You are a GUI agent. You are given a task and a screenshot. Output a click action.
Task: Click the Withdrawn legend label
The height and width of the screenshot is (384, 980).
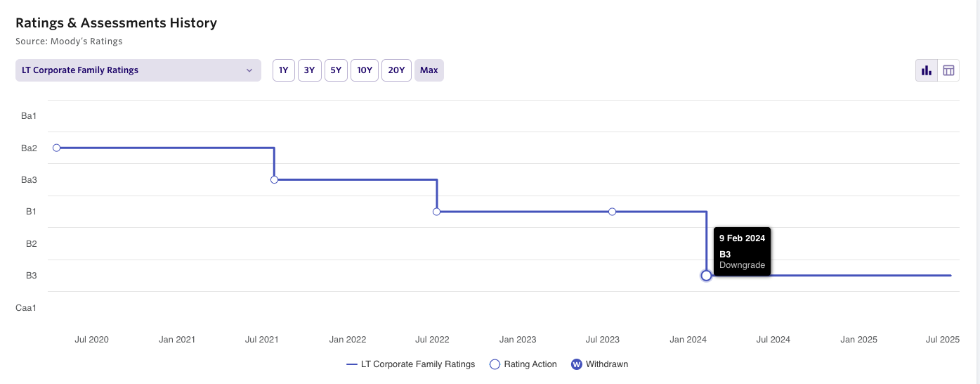coord(607,364)
